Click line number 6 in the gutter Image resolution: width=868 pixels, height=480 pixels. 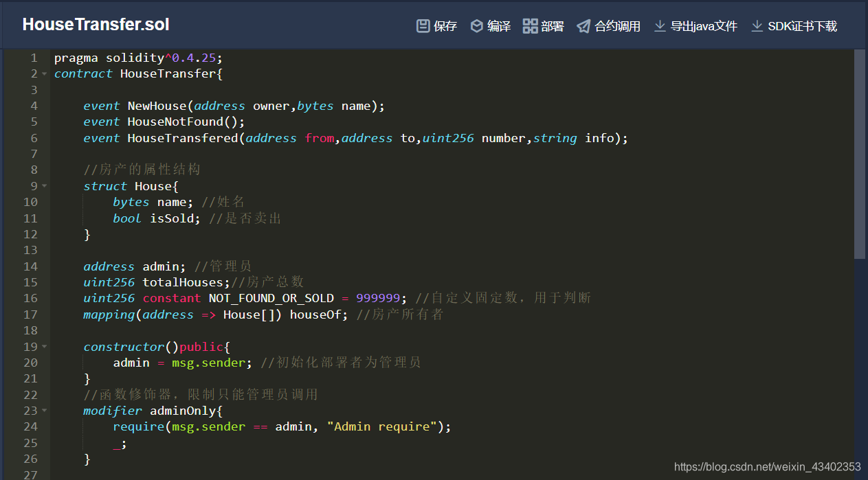[34, 138]
